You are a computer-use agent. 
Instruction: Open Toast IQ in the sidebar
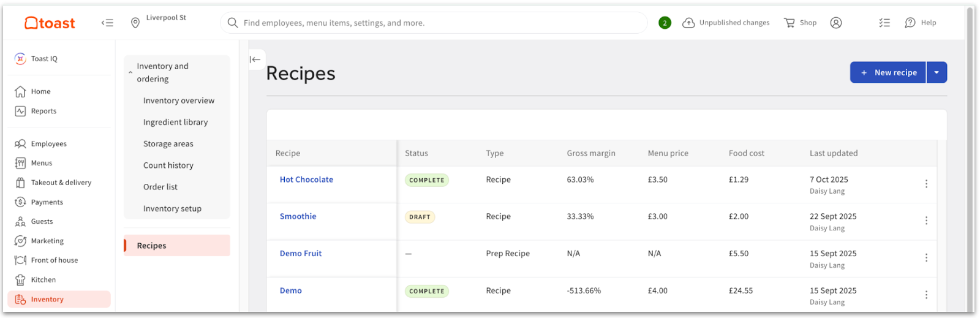pos(43,59)
